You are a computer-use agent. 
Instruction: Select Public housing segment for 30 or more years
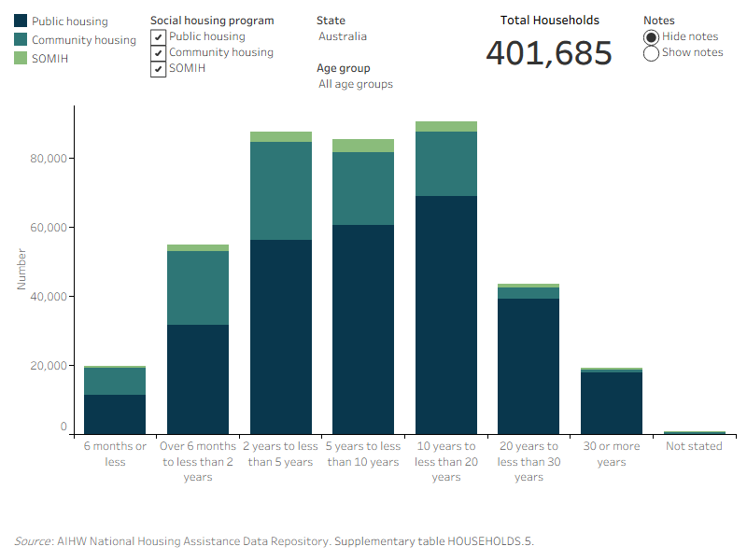tap(612, 403)
